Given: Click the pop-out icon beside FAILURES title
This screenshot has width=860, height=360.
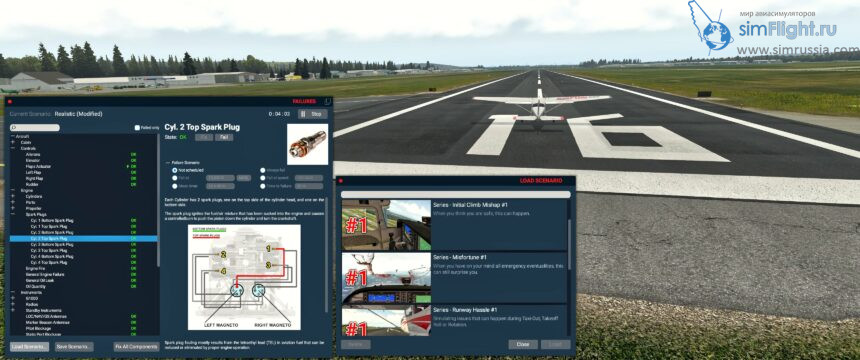Looking at the screenshot, I should 327,102.
